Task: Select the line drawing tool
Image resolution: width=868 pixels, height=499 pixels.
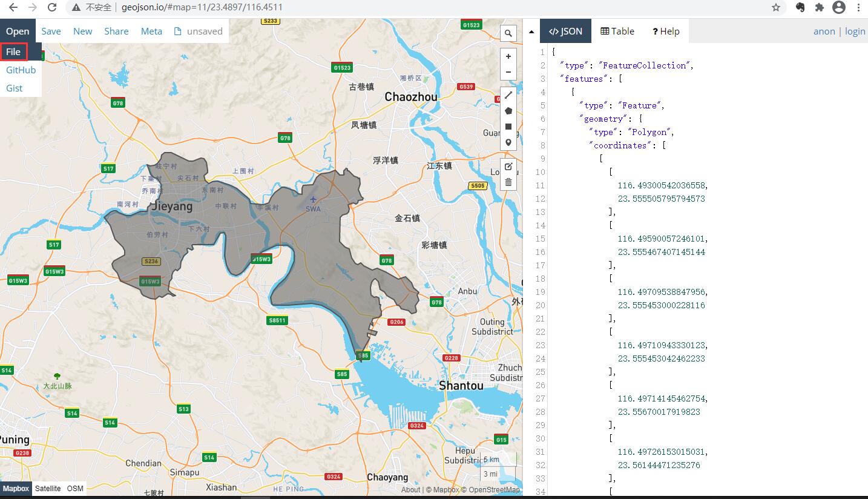Action: click(x=508, y=94)
